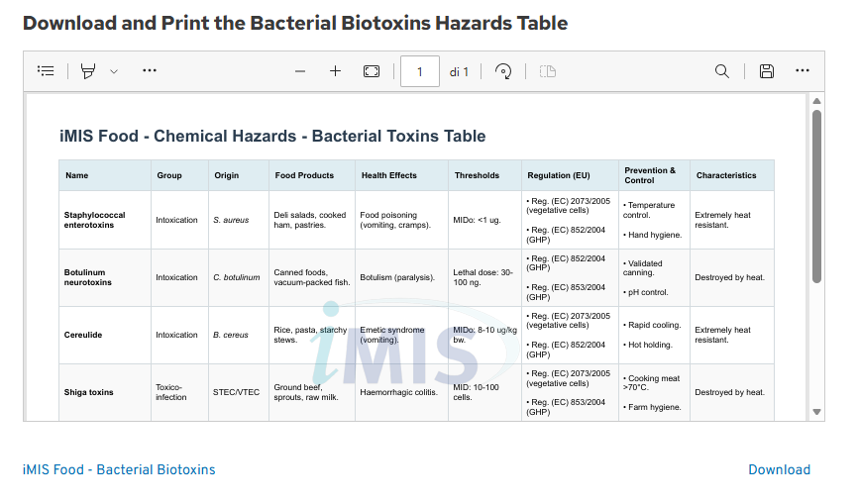Select the highlight drawing tool

tap(88, 71)
